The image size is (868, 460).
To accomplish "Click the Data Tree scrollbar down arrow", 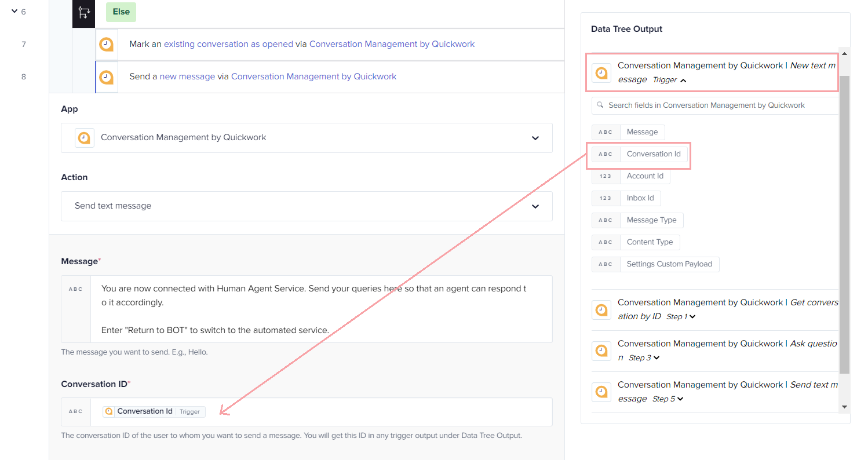I will pos(844,407).
